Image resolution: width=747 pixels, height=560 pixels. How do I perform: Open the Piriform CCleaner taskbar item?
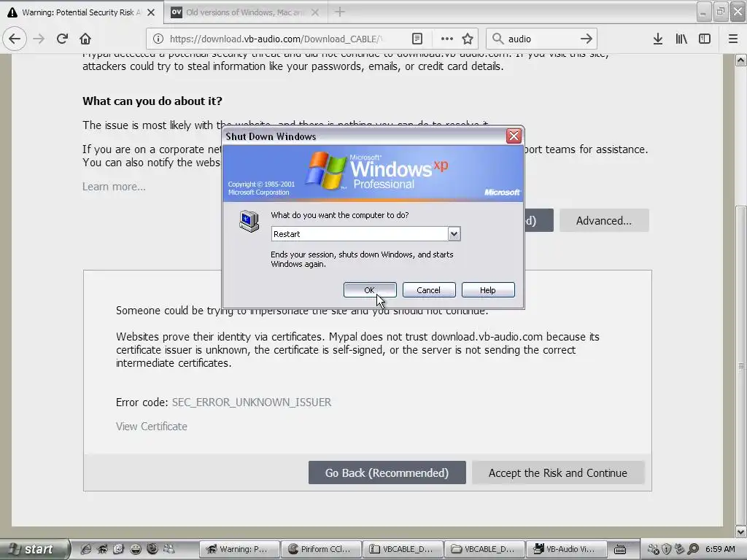pos(321,549)
